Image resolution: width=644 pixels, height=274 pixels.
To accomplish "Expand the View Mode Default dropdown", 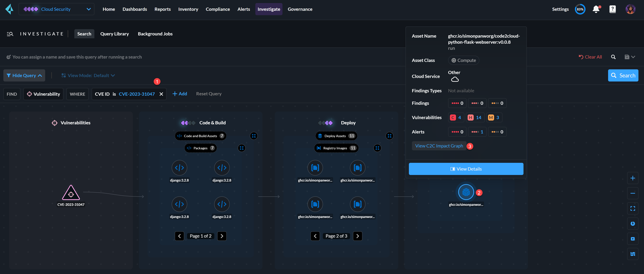I will [88, 75].
